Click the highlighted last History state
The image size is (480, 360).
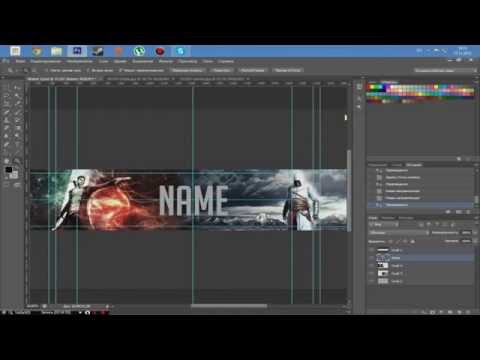point(421,205)
